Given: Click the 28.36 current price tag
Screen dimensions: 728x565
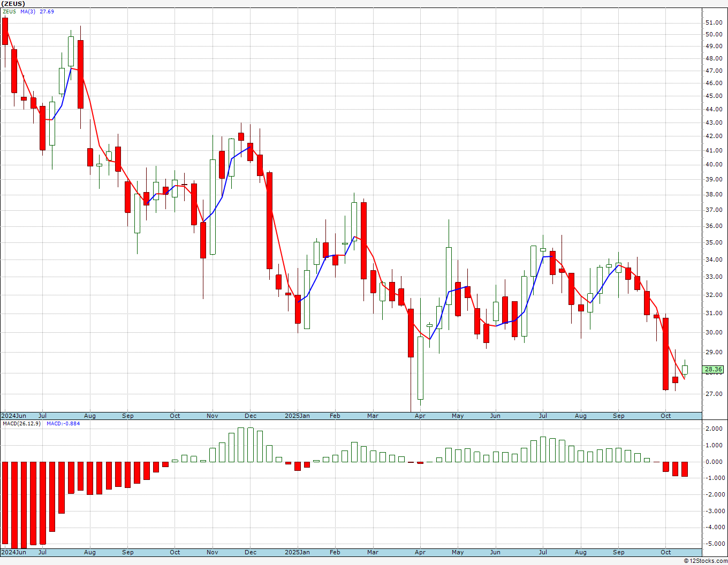Looking at the screenshot, I should [x=714, y=369].
